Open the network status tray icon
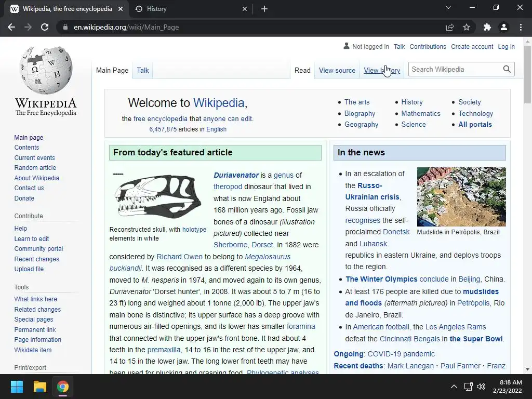This screenshot has width=532, height=399. point(469,387)
